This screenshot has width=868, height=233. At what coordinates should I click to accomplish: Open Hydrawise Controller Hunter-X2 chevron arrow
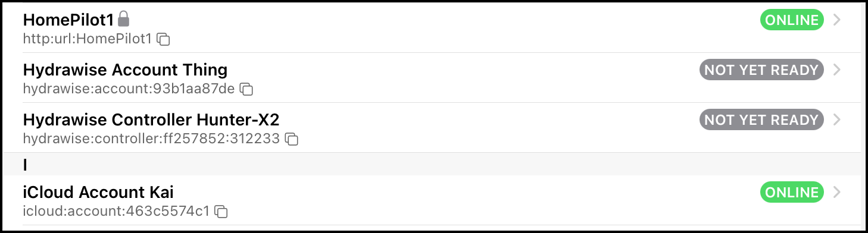(x=837, y=119)
